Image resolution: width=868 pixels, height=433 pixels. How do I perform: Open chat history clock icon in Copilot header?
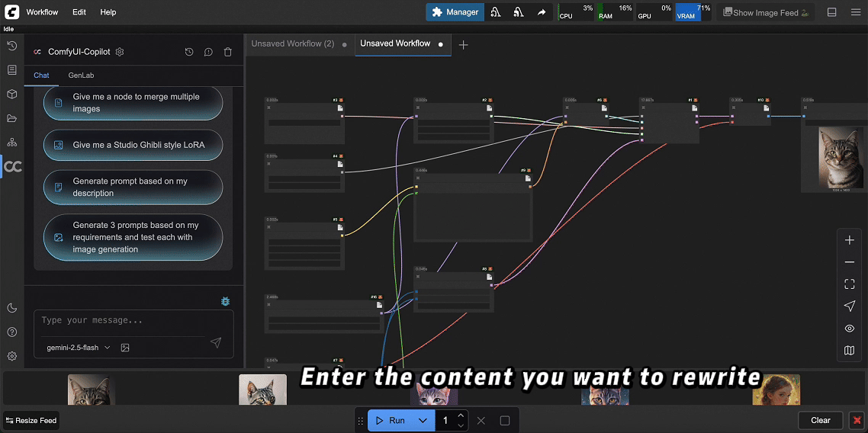coord(189,52)
